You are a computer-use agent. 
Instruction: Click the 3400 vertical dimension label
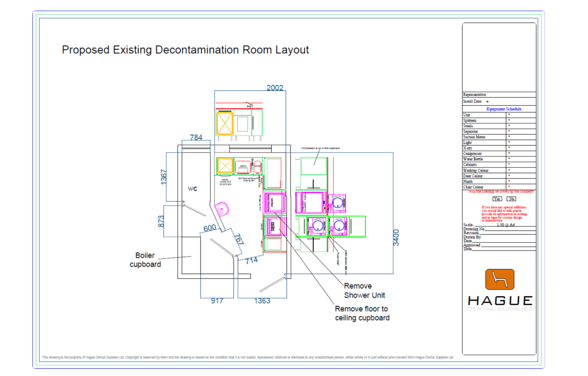click(x=396, y=238)
